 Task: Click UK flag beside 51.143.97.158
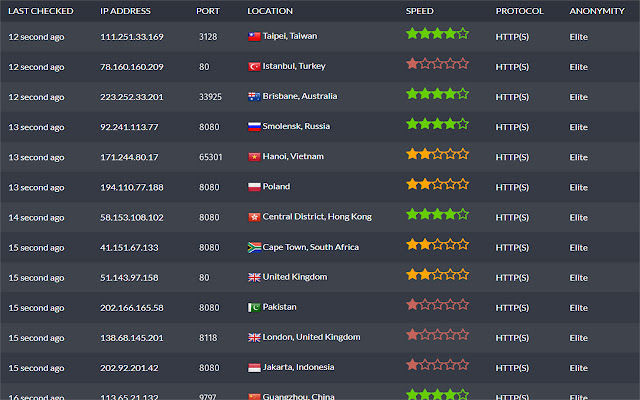click(x=254, y=278)
